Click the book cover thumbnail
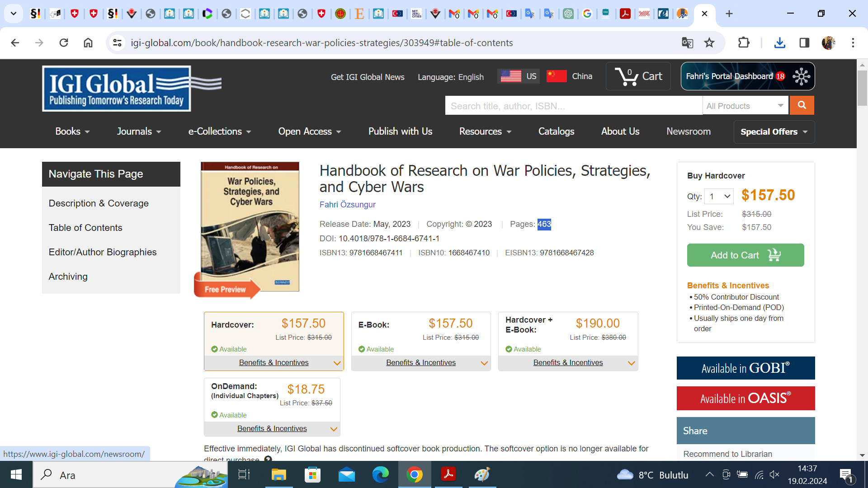This screenshot has height=488, width=868. pos(250,226)
